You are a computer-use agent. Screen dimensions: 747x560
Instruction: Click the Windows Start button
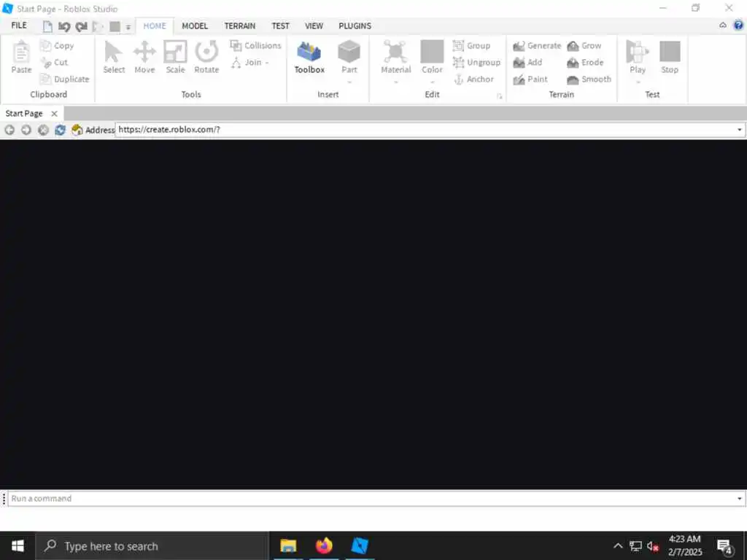(18, 545)
